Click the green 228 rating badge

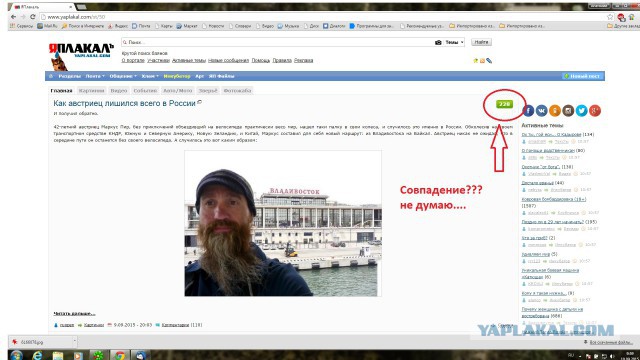coord(504,104)
